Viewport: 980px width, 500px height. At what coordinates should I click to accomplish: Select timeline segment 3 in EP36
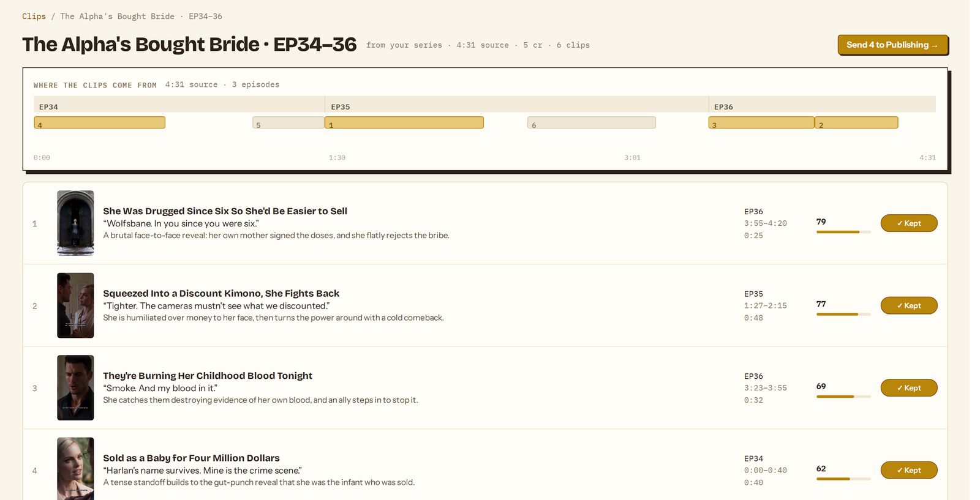pyautogui.click(x=761, y=122)
